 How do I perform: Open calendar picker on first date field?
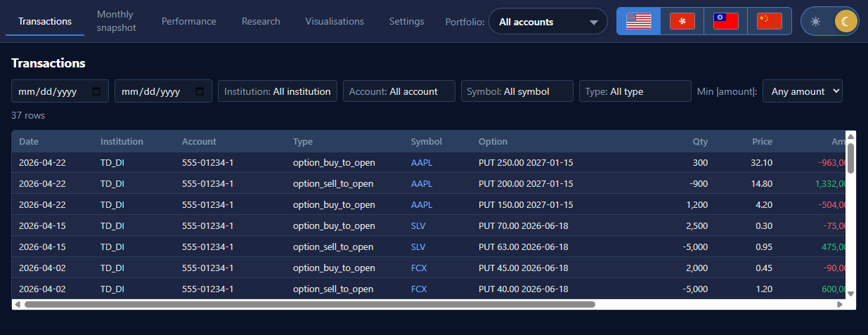click(x=97, y=91)
